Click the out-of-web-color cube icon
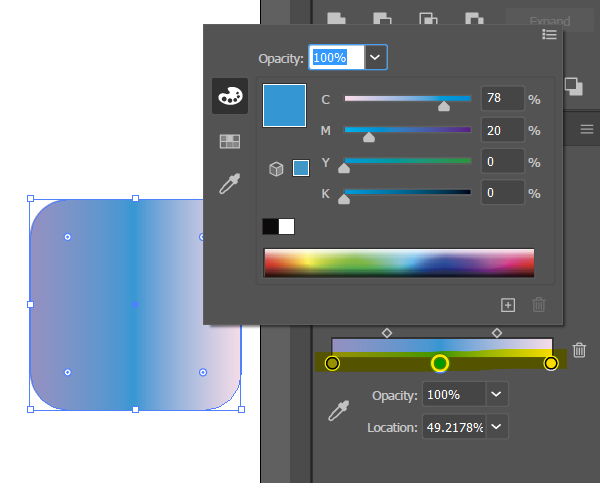The image size is (600, 483). coord(276,169)
